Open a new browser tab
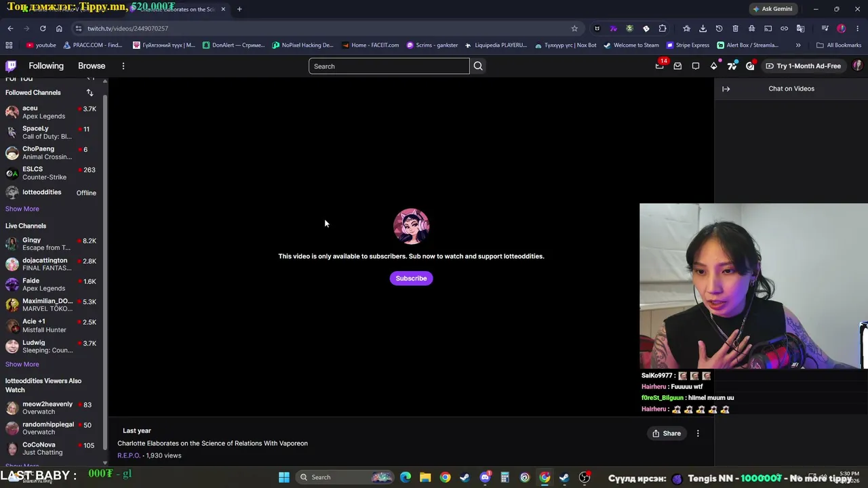868x488 pixels. click(x=239, y=9)
